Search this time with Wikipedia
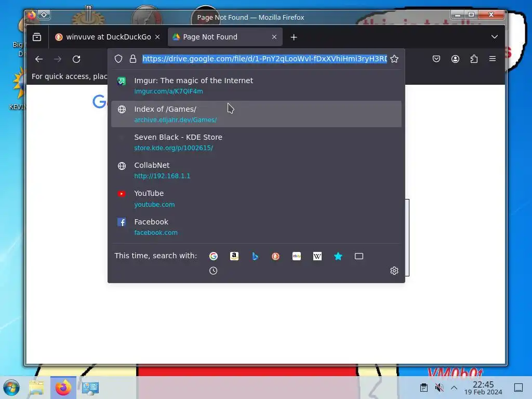 point(317,256)
